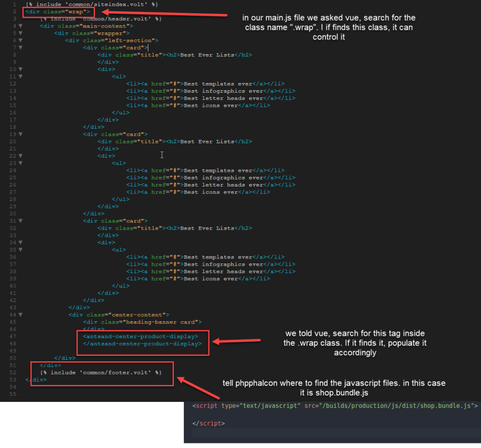Select line number 30 in the gutter
This screenshot has width=481, height=448.
(13, 214)
